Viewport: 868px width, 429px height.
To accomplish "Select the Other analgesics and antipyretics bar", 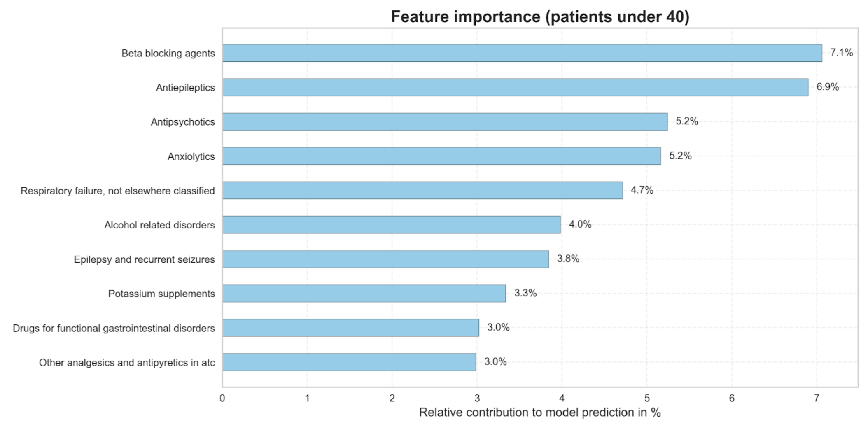I will click(x=349, y=362).
